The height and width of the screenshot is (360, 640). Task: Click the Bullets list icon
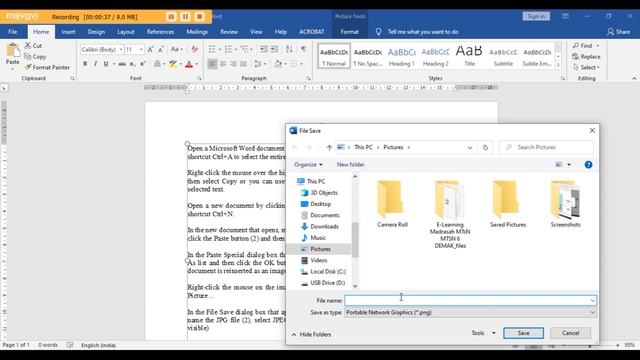(x=212, y=49)
